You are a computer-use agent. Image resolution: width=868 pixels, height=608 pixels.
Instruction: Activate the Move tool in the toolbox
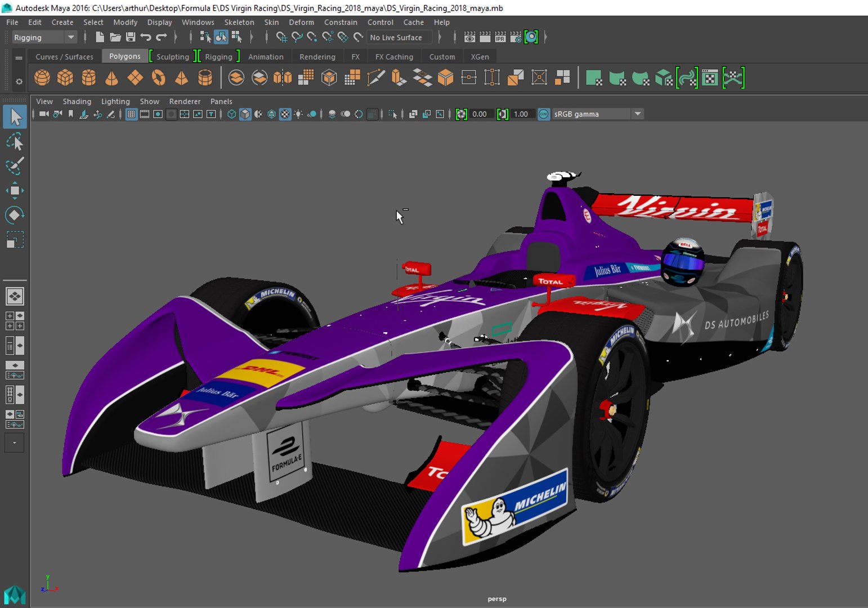15,190
